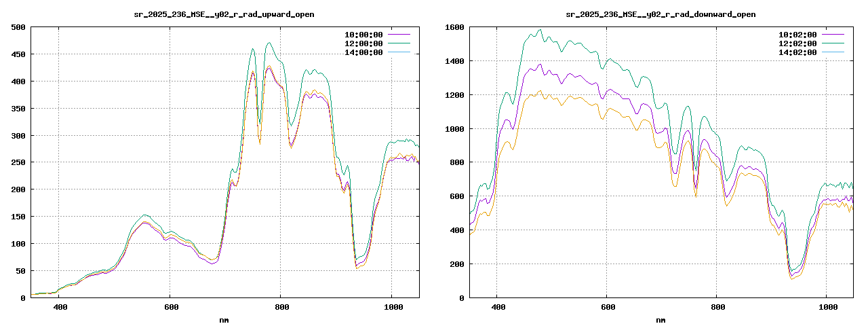Click the nm axis label under upward chart

[224, 319]
